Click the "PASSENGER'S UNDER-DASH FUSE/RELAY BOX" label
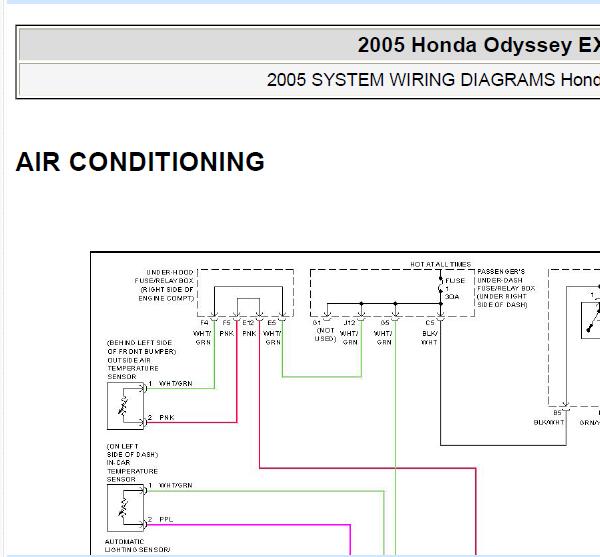The image size is (600, 557). [x=506, y=288]
